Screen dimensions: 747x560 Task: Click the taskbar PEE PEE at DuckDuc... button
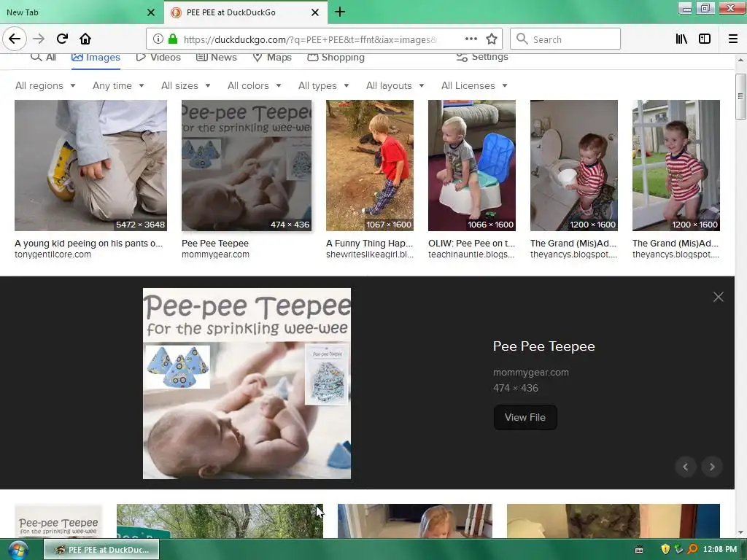tap(101, 550)
